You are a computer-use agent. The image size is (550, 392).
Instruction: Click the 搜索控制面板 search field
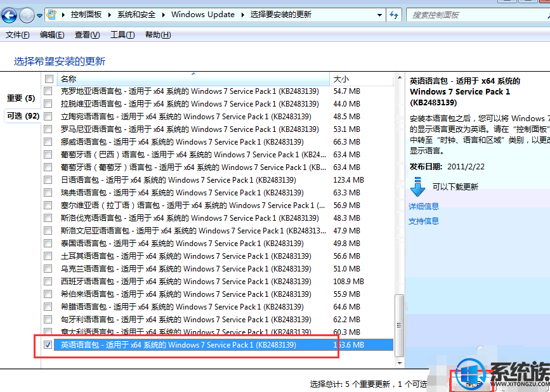[477, 15]
